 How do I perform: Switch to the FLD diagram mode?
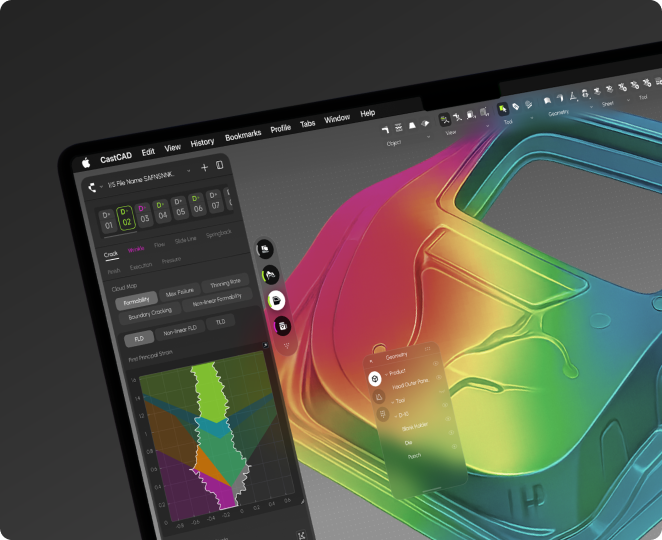pos(139,338)
